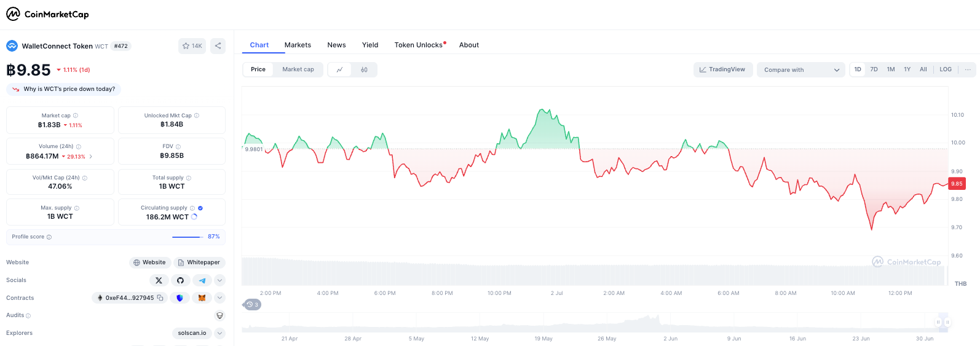
Task: Open the Compare with dropdown
Action: (801, 69)
